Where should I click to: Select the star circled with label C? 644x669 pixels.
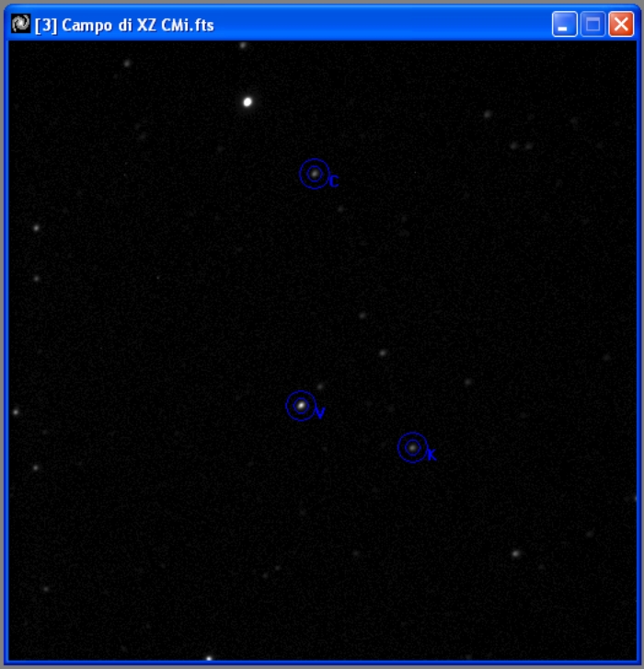pos(315,174)
